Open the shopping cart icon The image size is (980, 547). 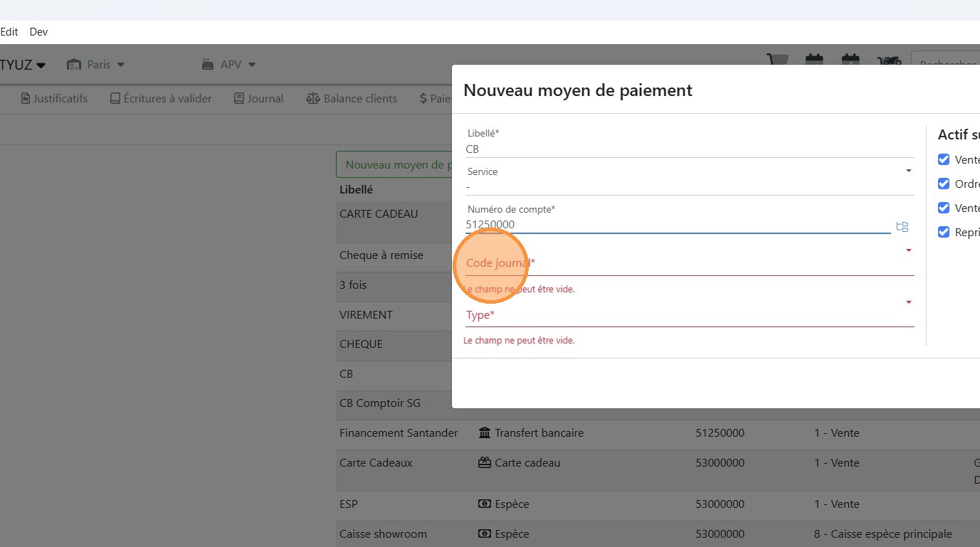point(776,59)
